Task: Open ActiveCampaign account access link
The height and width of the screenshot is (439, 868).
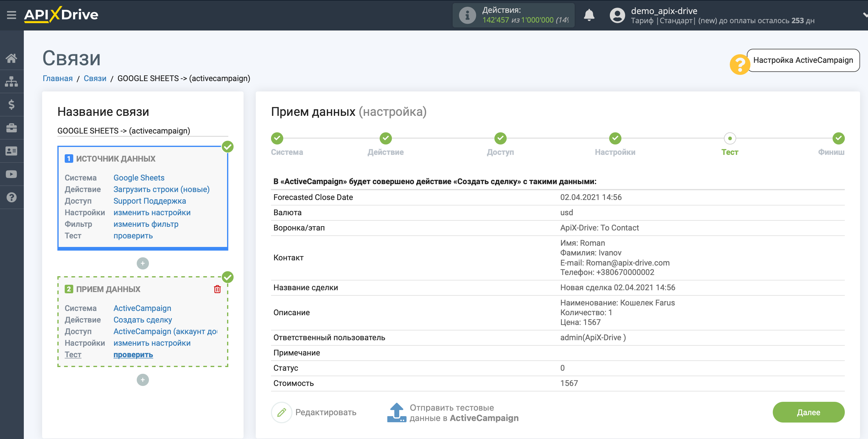Action: point(165,332)
